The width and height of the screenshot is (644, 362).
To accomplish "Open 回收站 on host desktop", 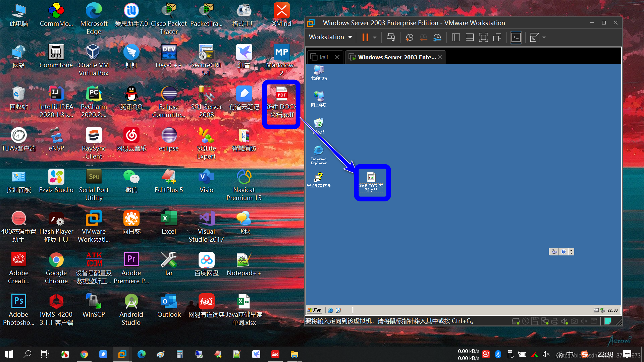I will (x=18, y=98).
